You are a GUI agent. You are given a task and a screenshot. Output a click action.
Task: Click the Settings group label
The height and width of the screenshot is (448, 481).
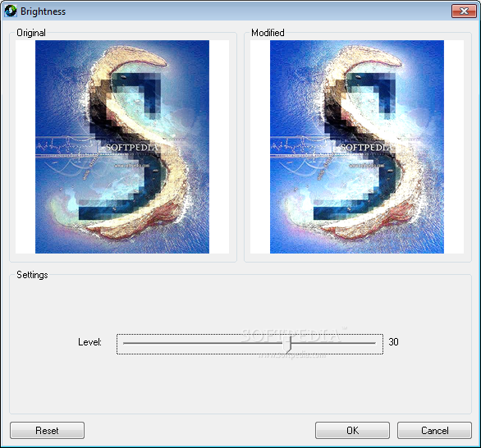pyautogui.click(x=32, y=275)
